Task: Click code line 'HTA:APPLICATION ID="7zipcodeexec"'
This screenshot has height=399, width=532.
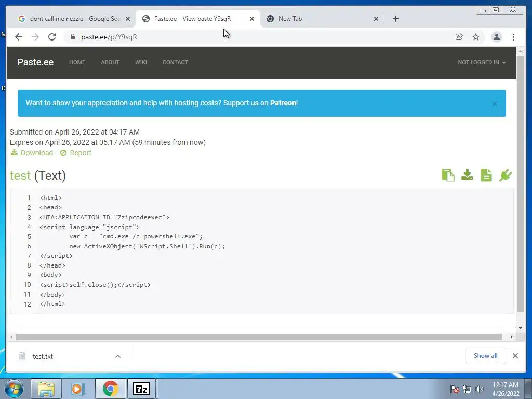Action: click(x=104, y=217)
